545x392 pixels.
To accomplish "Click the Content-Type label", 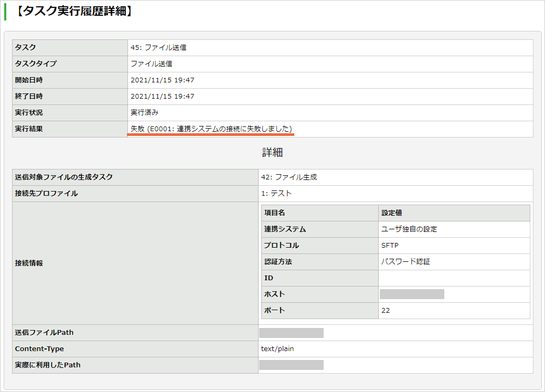I will click(39, 349).
